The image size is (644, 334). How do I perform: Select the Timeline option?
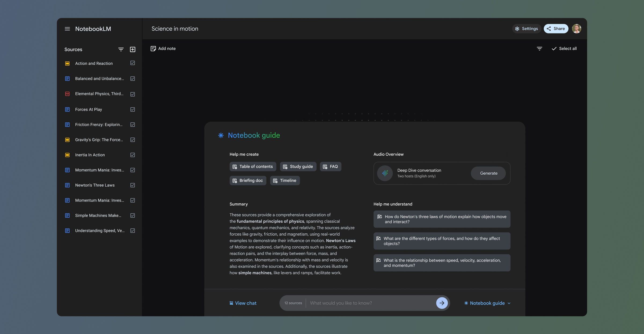[x=285, y=181]
